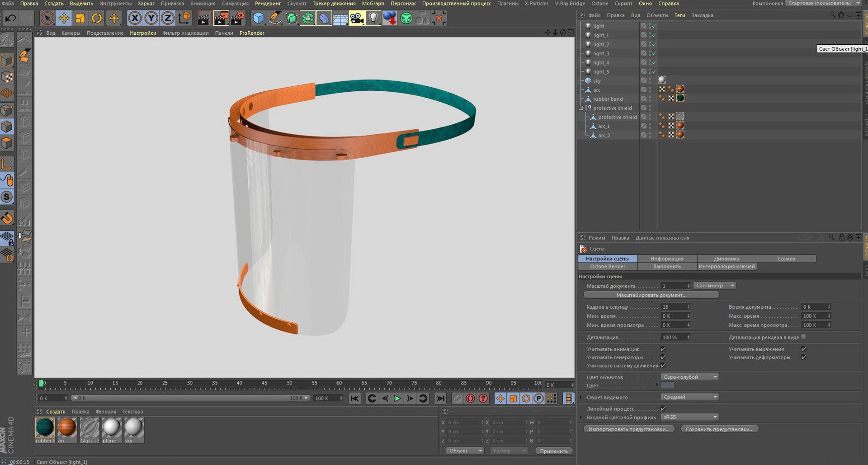Click 'Масштабировать документ...' button

coord(651,295)
